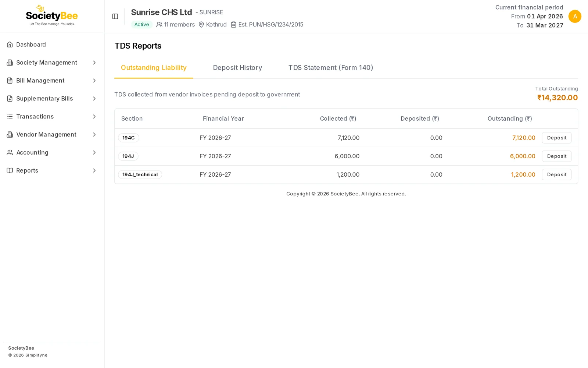The height and width of the screenshot is (368, 588).
Task: Click the Collected (₹) column header
Action: (x=338, y=118)
